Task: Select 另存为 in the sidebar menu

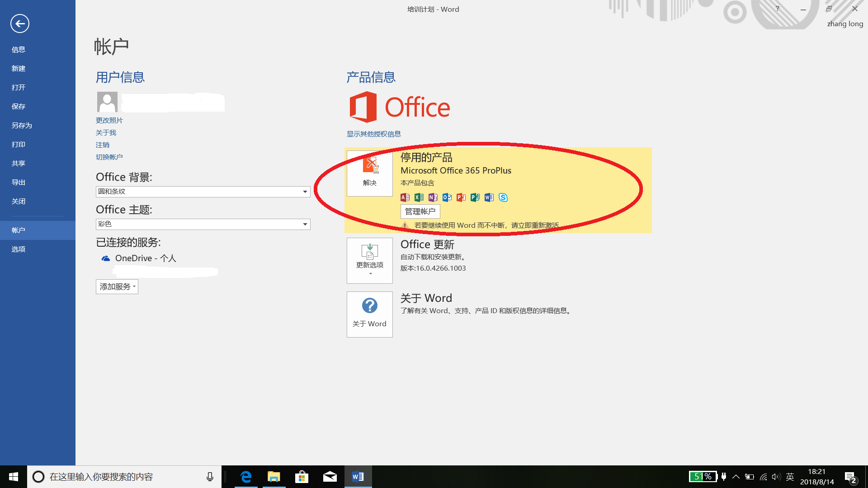Action: click(22, 125)
